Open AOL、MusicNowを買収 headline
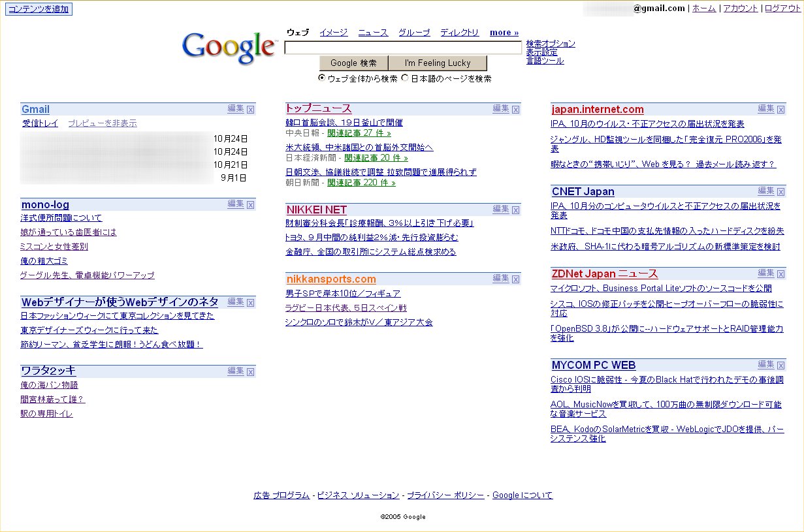Viewport: 804px width, 532px height. coord(666,409)
